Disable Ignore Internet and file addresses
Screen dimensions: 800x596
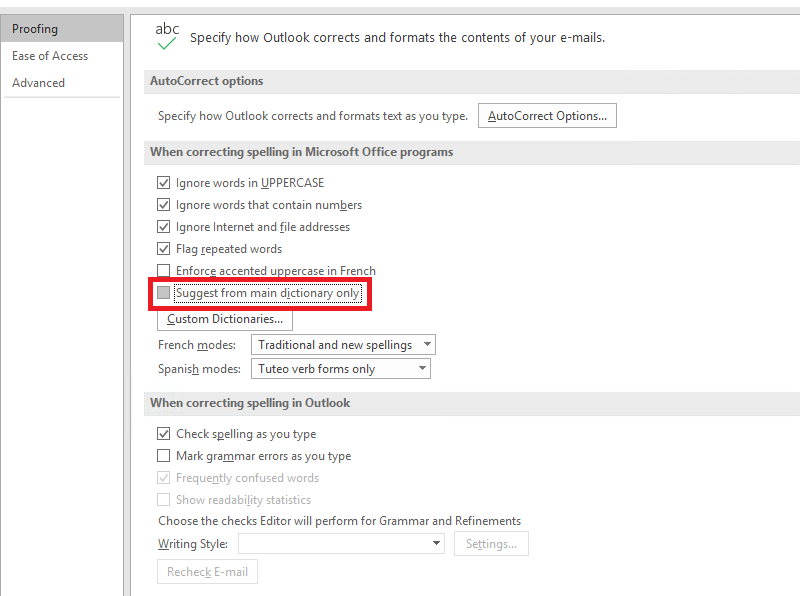coord(163,227)
